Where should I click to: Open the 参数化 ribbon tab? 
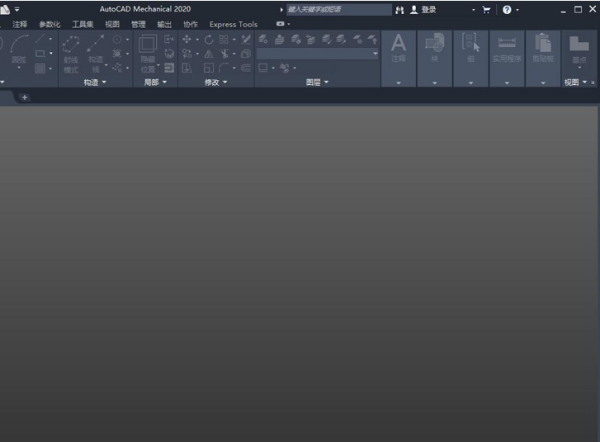coord(49,24)
